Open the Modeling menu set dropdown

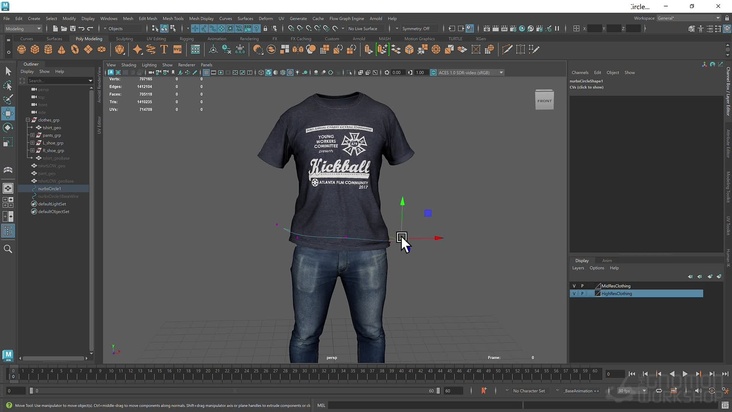pos(23,28)
